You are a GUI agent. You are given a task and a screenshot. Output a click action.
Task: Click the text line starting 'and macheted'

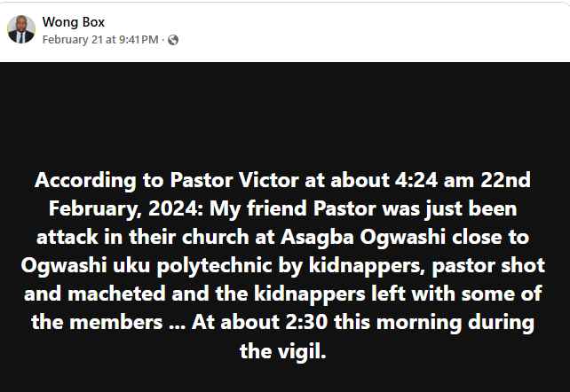pyautogui.click(x=283, y=294)
